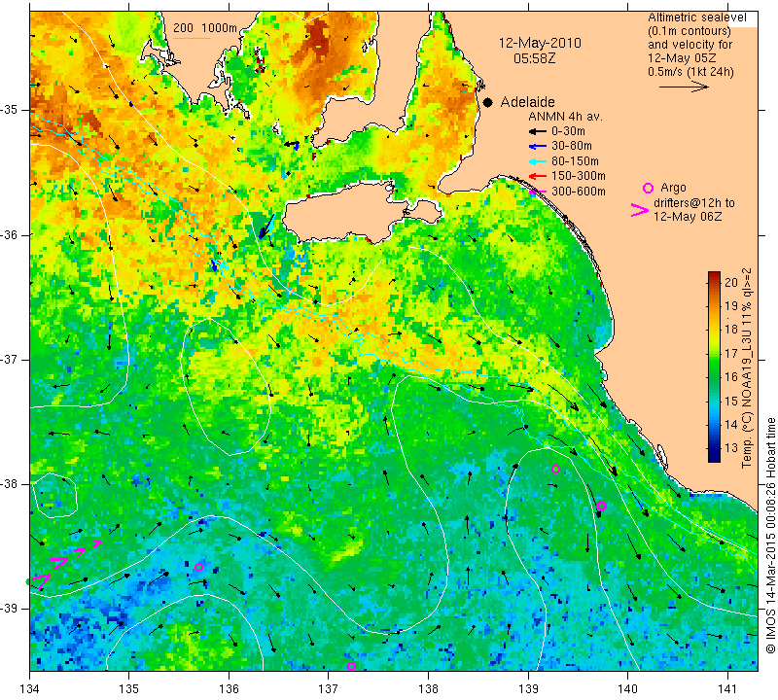Click the latitude axis label -37
Viewport: 778px width, 700px height.
click(9, 359)
